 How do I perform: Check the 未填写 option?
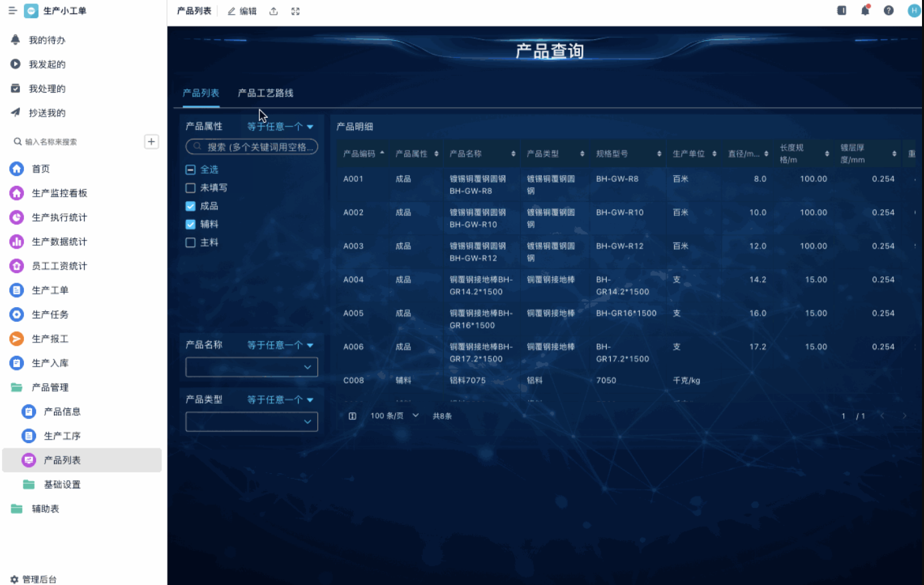click(191, 188)
